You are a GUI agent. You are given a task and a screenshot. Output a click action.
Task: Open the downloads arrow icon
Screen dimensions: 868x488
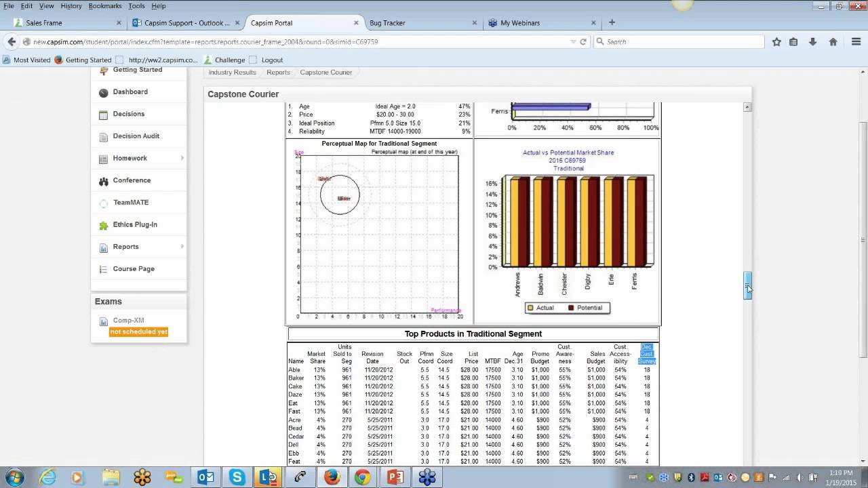(812, 41)
